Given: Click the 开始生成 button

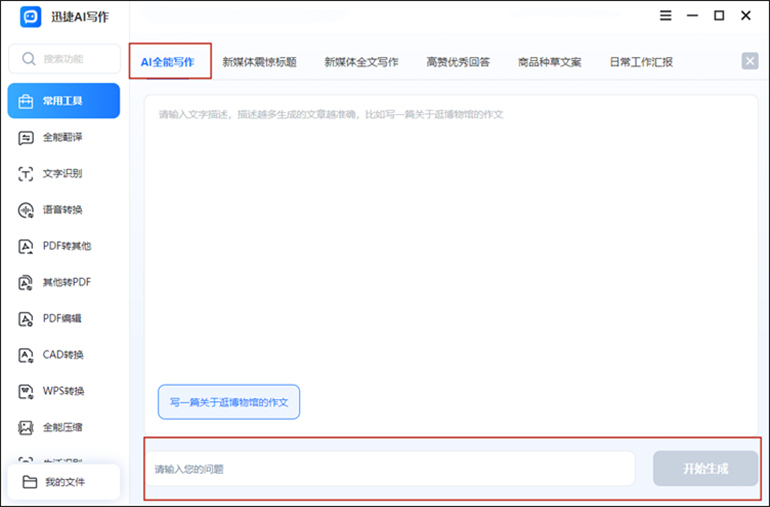Looking at the screenshot, I should (x=706, y=469).
